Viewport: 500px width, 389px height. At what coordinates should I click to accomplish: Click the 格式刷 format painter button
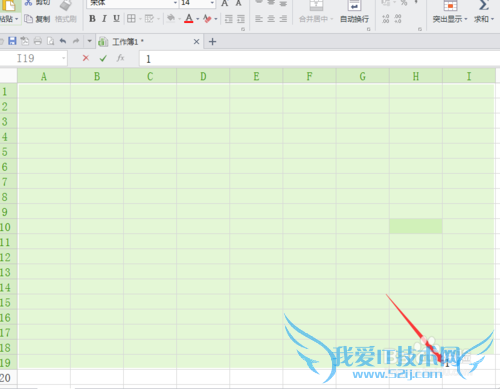(x=66, y=19)
